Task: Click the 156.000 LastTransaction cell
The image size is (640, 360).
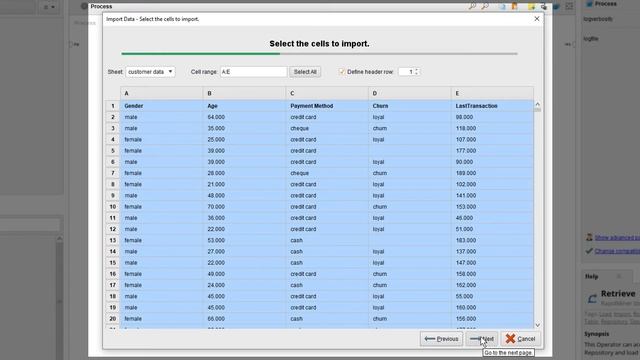Action: point(492,319)
